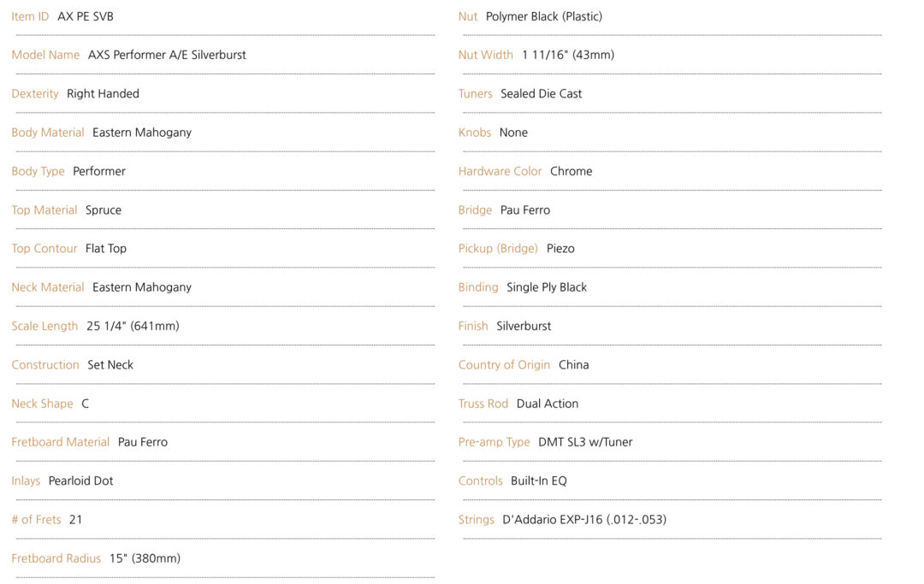The image size is (924, 584).
Task: Click the 'Pearloid Dot' inlays value
Action: [81, 481]
